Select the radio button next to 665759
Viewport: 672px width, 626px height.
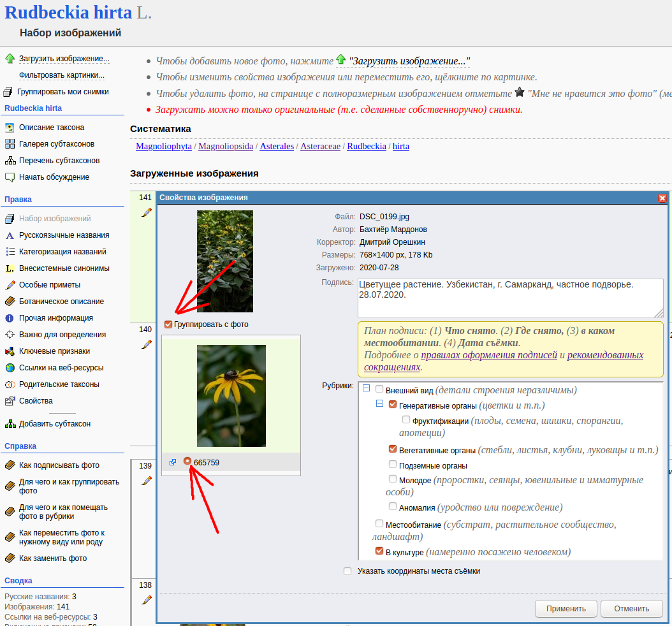click(x=187, y=462)
